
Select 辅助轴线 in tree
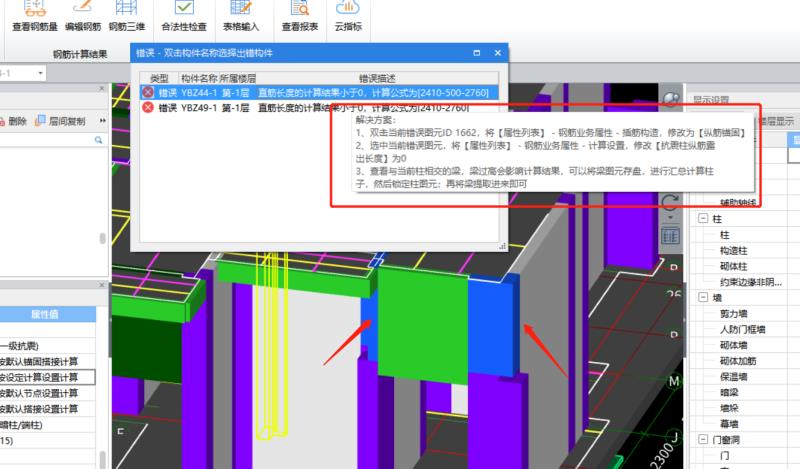[738, 203]
